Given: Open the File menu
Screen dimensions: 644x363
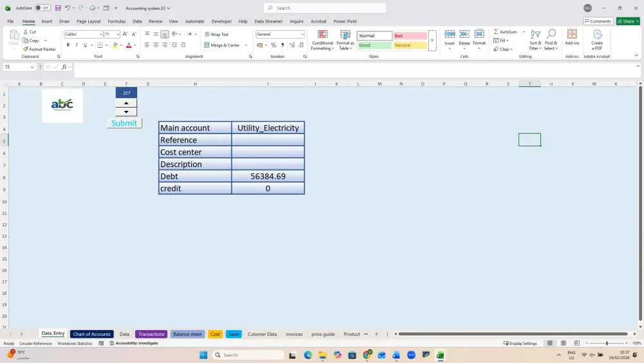Looking at the screenshot, I should point(11,21).
